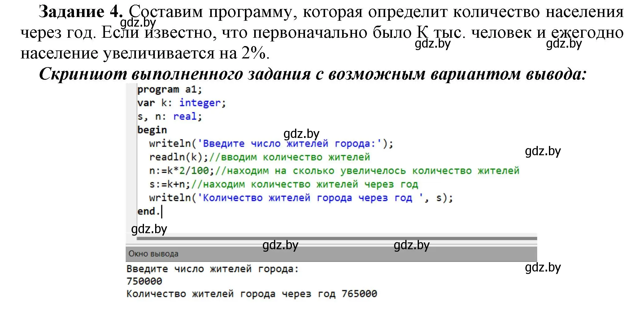Click the 'program a1;' code line
Image resolution: width=644 pixels, height=312 pixels.
170,90
